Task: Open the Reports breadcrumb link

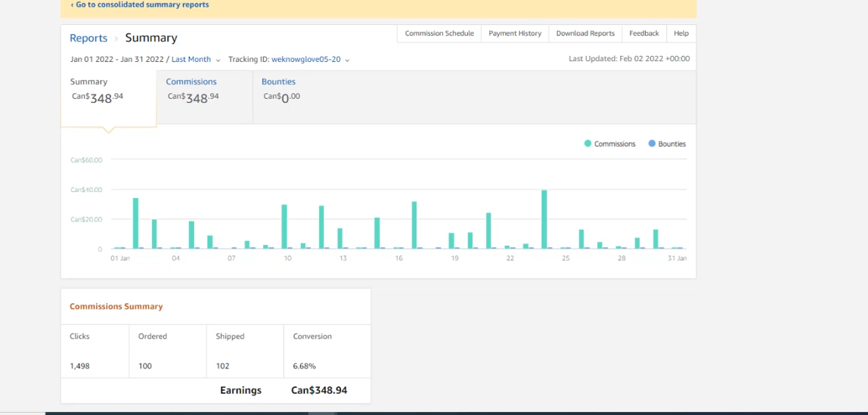Action: pos(88,39)
